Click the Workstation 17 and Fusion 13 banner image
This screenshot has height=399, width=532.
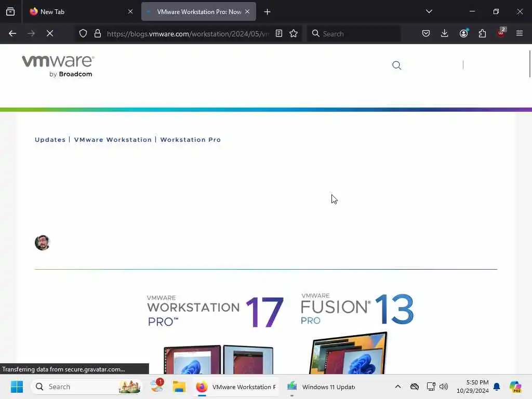point(280,334)
